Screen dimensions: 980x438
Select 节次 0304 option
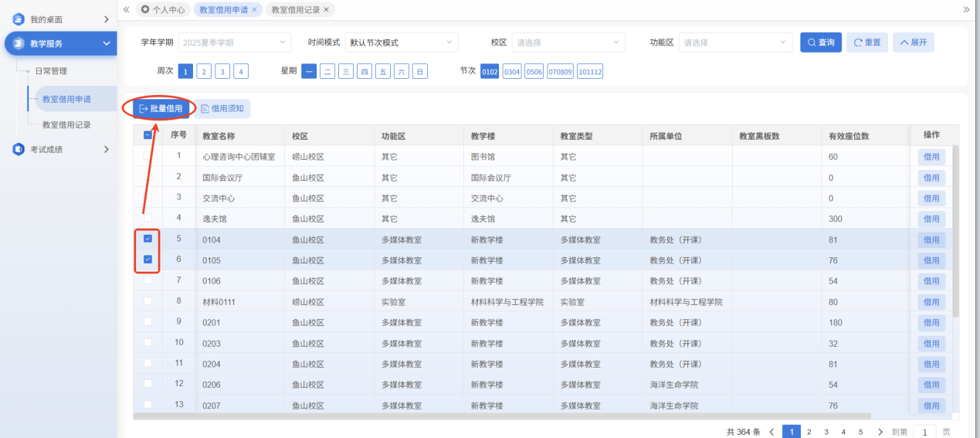click(x=512, y=72)
